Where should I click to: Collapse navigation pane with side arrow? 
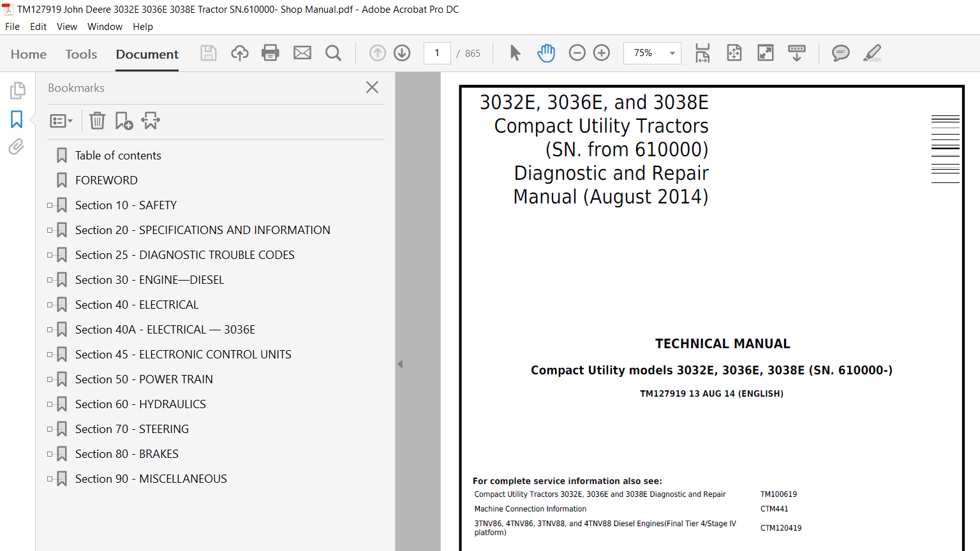click(x=400, y=364)
